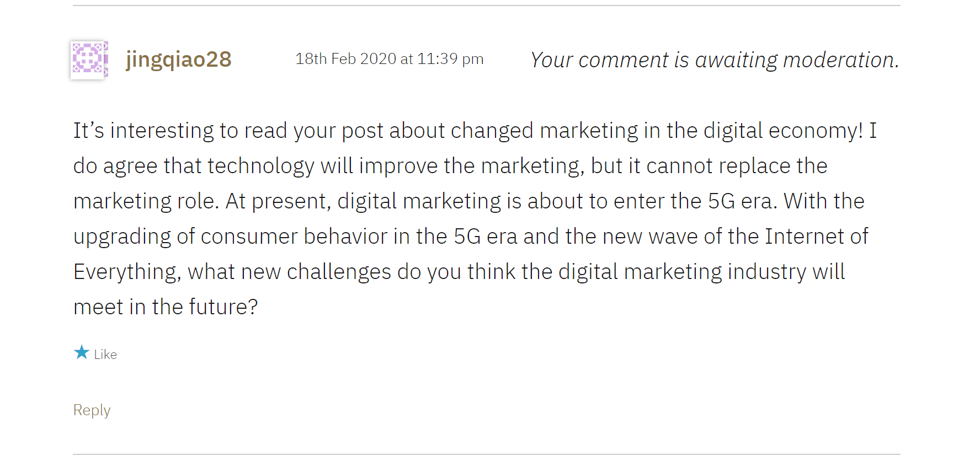Reply to jingqiao28's comment
This screenshot has width=980, height=456.
pyautogui.click(x=92, y=410)
